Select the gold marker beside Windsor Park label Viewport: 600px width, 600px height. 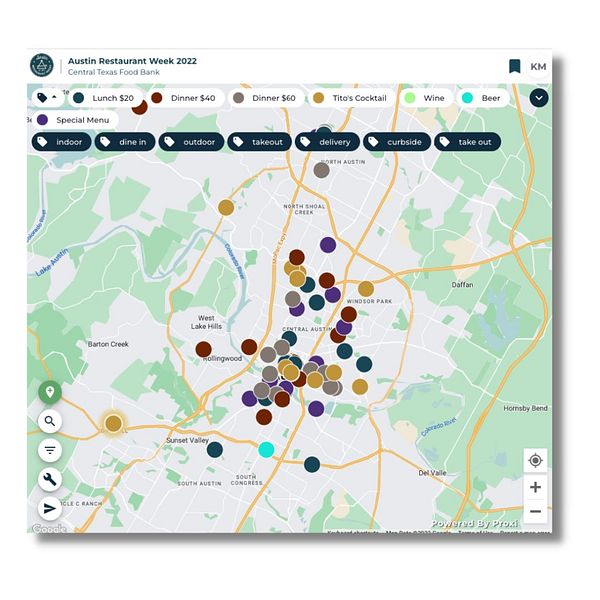click(366, 289)
